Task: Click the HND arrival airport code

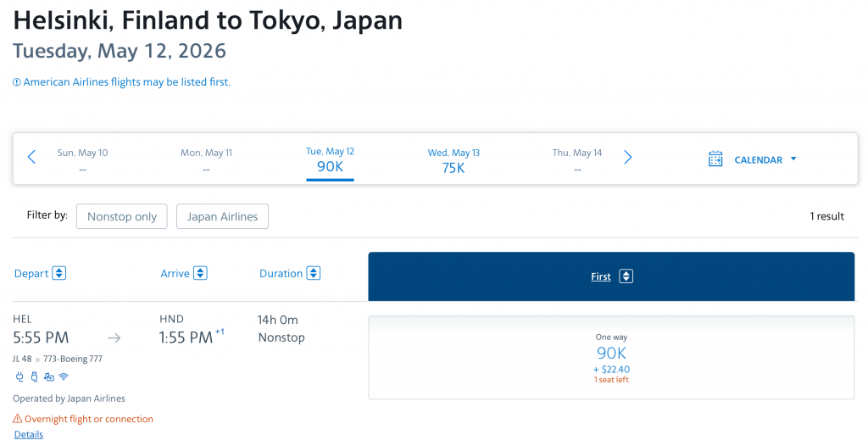Action: point(171,319)
